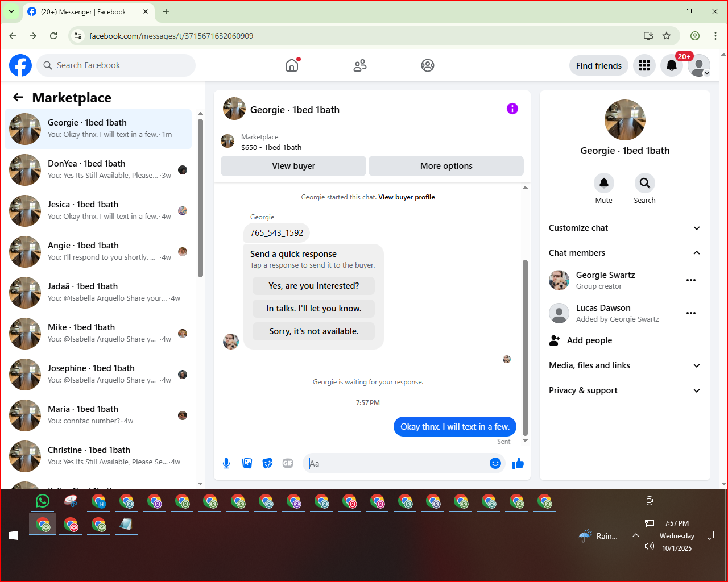728x582 pixels.
Task: Open the Jesica 1bed 1bath conversation
Action: pyautogui.click(x=98, y=211)
